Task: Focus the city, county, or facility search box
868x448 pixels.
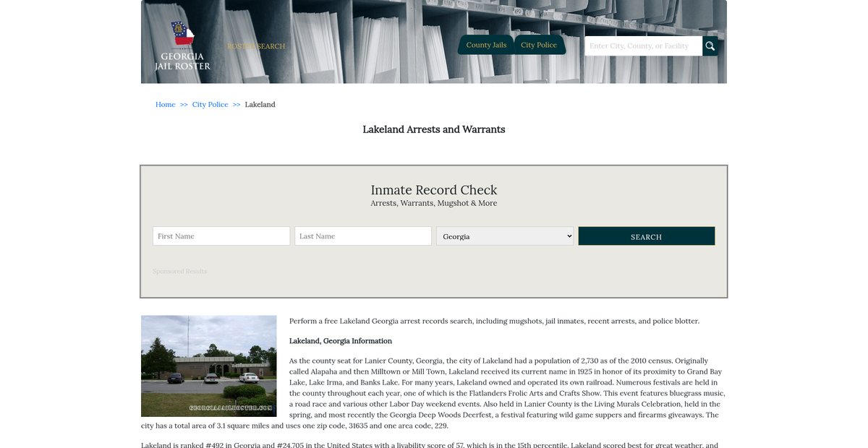Action: pos(643,46)
